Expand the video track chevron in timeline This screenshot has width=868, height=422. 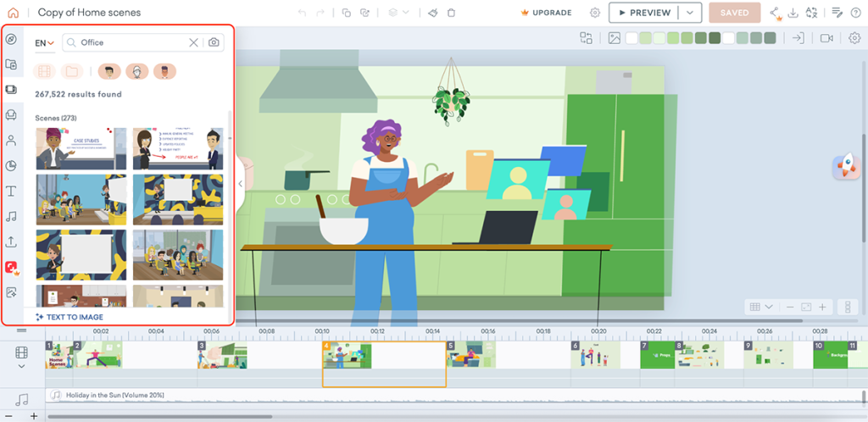(21, 366)
